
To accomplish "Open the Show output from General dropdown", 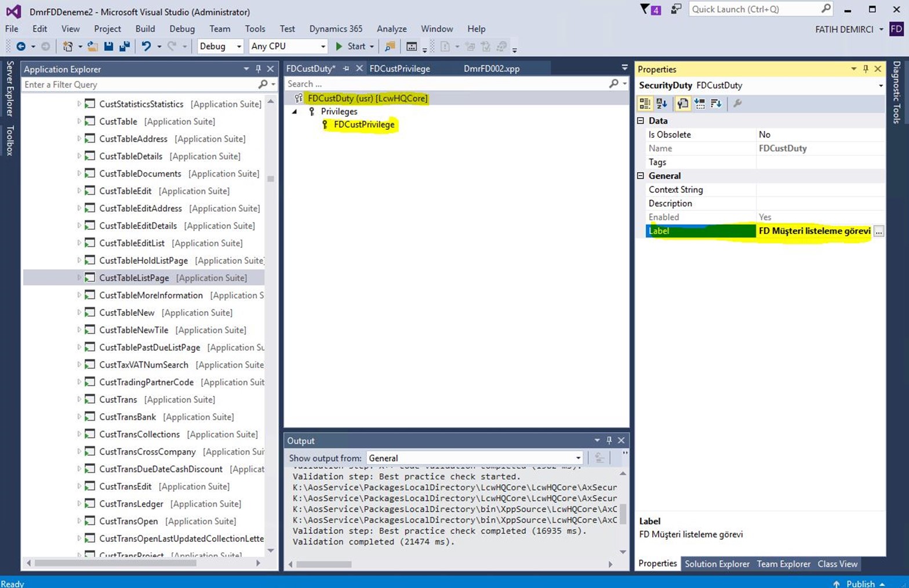I will coord(577,458).
